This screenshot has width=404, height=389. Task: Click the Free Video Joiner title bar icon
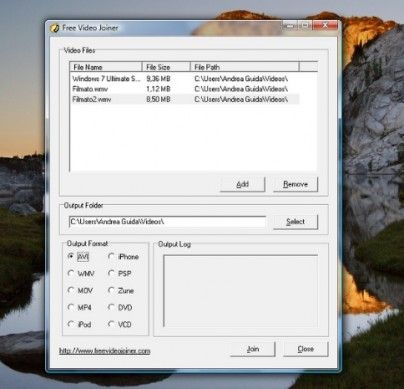pos(54,28)
